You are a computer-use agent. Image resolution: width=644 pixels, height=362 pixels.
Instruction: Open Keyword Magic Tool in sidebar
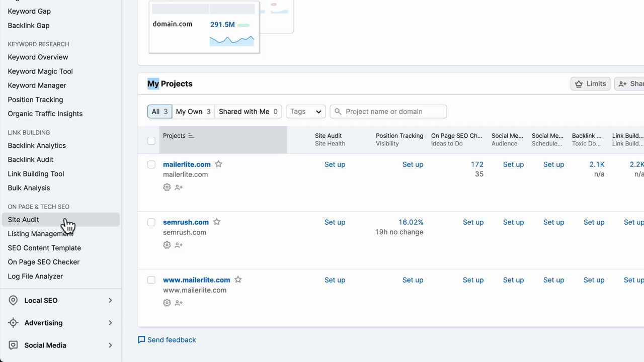[40, 71]
